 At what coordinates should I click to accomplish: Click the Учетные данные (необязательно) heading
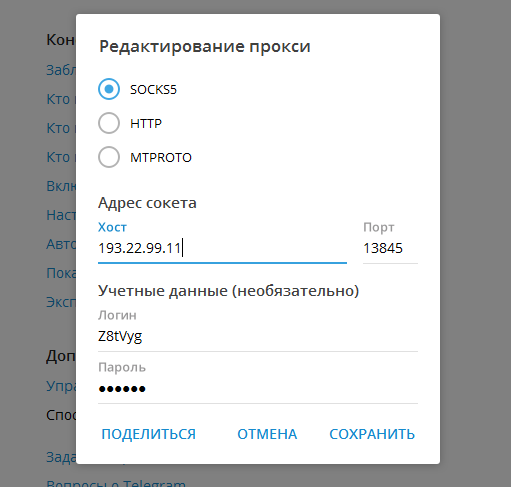tap(229, 291)
